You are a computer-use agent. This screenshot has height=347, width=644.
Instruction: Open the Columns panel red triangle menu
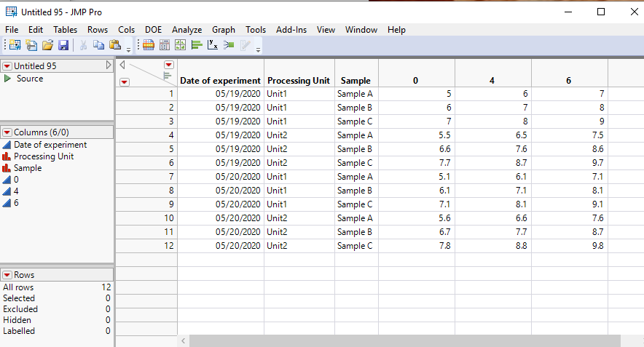pos(7,132)
